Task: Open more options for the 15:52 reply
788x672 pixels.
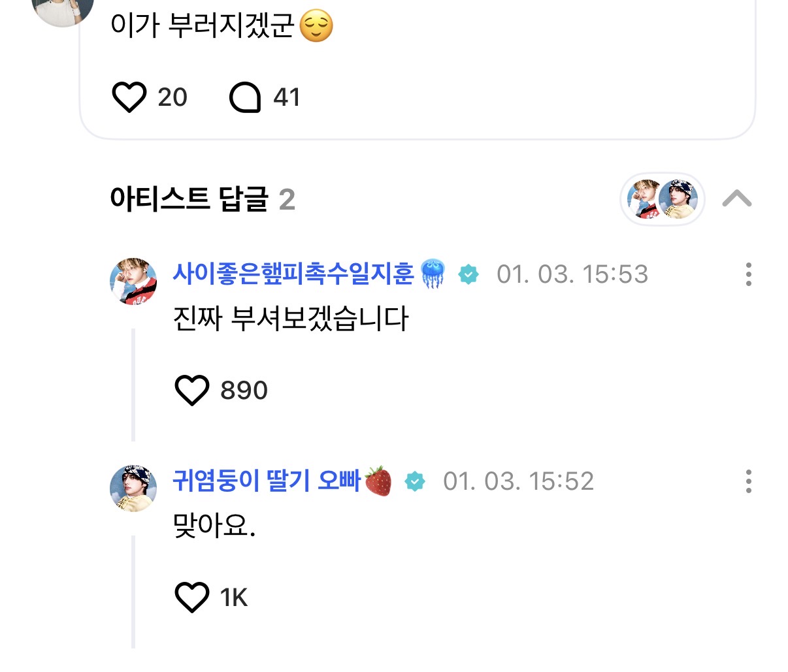Action: tap(748, 482)
